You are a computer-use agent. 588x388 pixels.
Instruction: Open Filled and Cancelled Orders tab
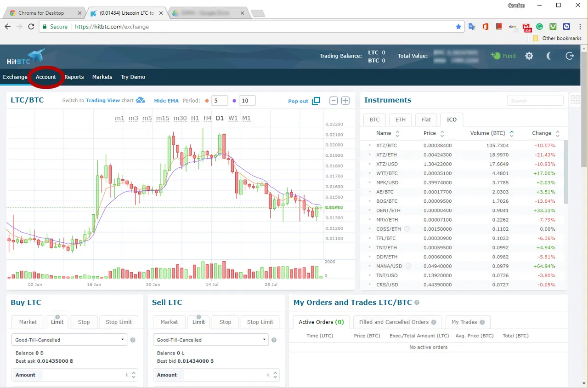pos(398,322)
